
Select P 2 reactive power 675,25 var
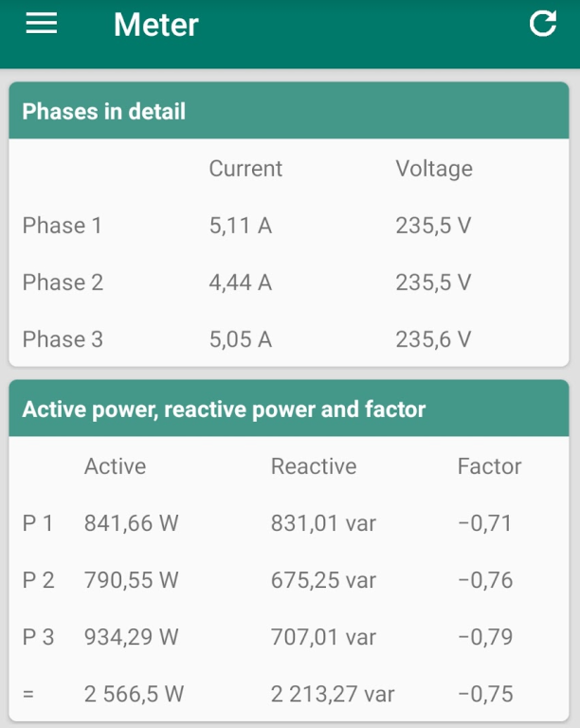[323, 580]
